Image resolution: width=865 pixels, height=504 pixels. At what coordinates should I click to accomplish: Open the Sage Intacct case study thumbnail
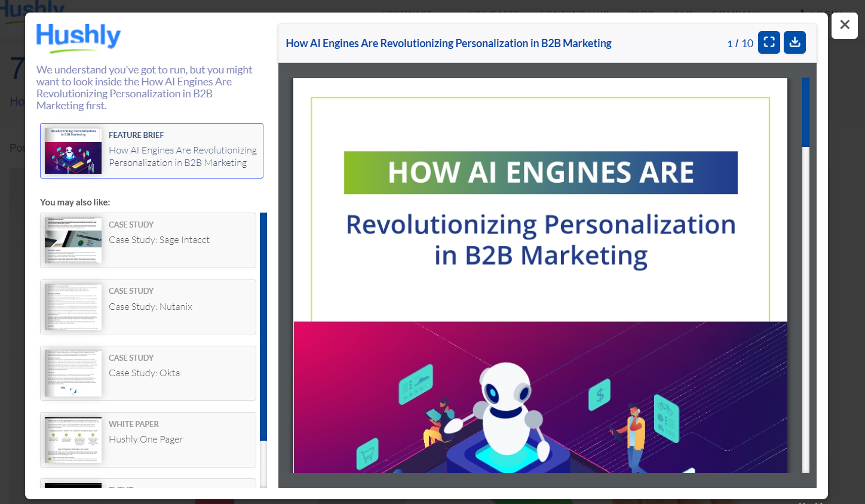72,240
